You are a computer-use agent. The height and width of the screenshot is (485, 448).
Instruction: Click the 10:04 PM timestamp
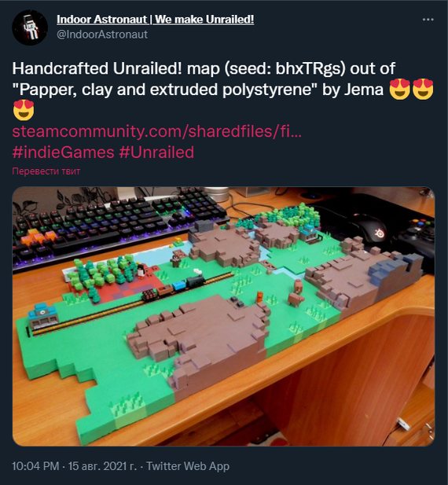tap(35, 466)
